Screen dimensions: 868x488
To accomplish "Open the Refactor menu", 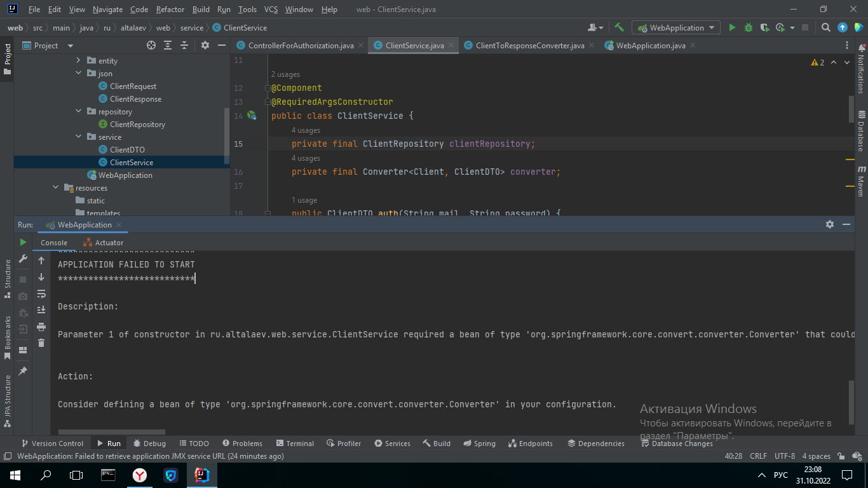I will pyautogui.click(x=170, y=10).
